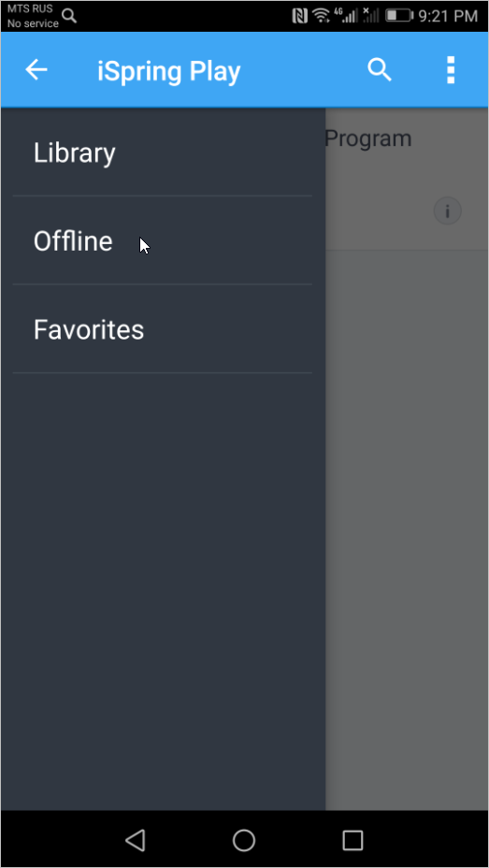Click the 9:21 PM clock
489x868 pixels.
pos(448,16)
